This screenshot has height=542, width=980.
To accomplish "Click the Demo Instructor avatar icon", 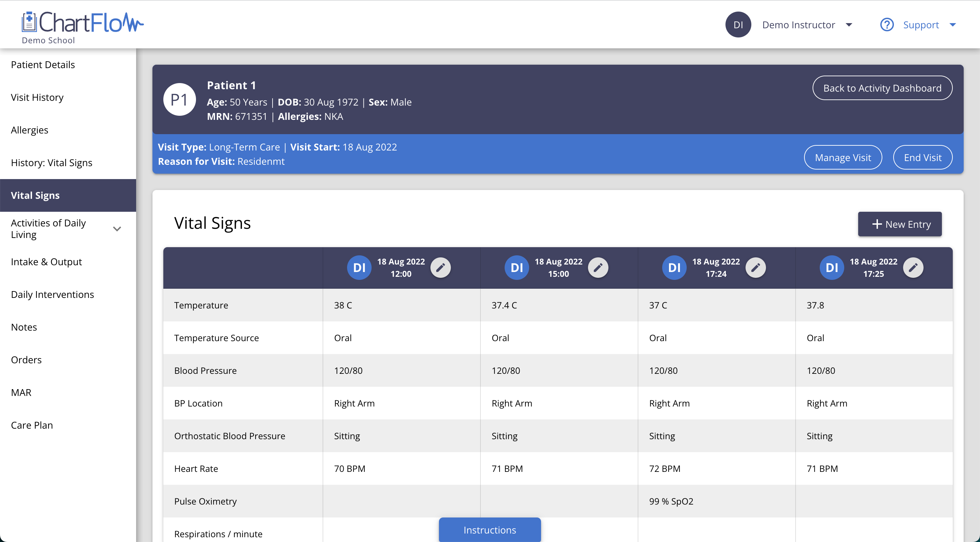I will (739, 25).
